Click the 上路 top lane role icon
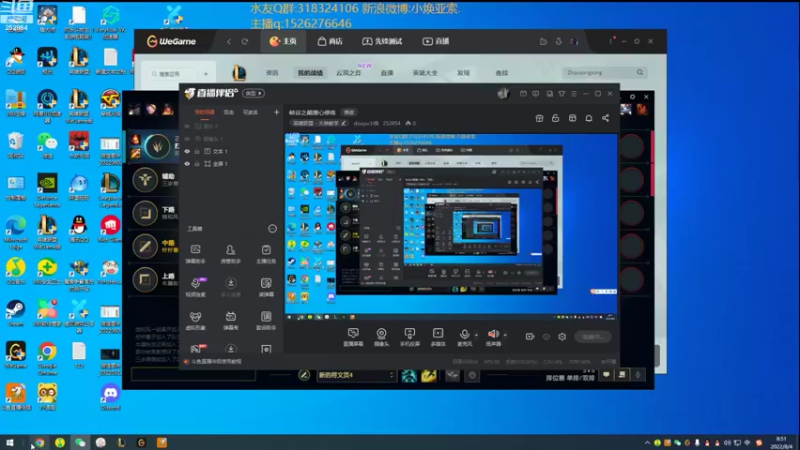 click(x=145, y=280)
